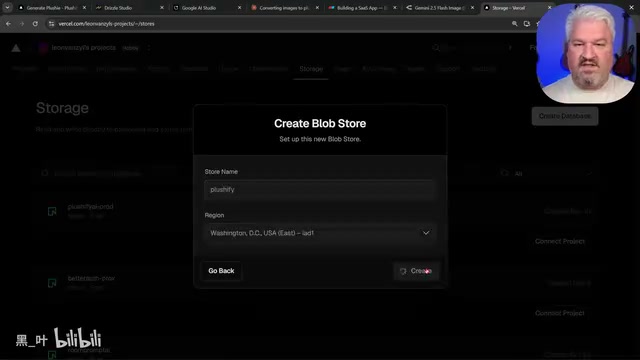Open the betterauth store entry
Viewport: 640px width, 360px height.
tap(91, 278)
